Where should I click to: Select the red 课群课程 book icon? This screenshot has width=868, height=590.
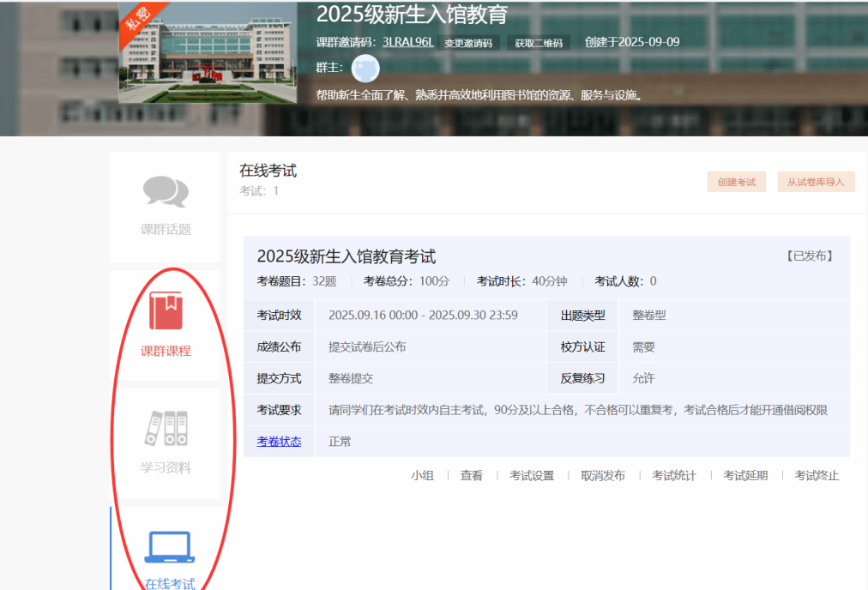[166, 311]
